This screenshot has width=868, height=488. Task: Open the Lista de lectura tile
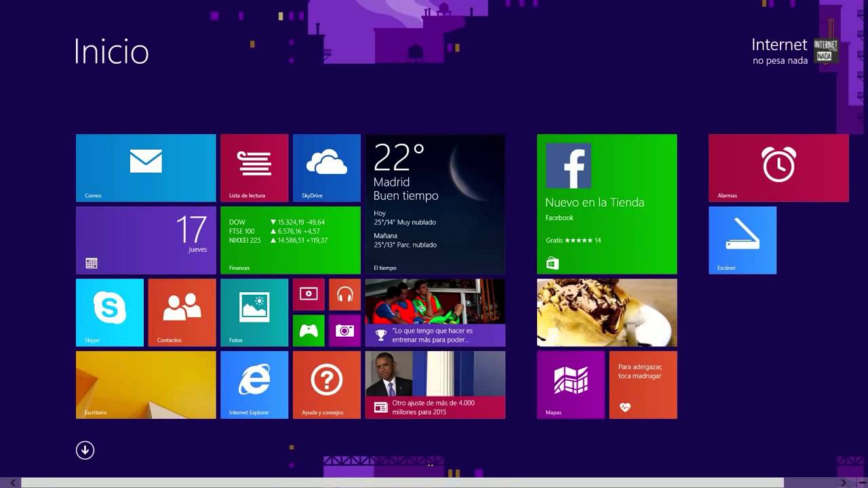tap(254, 168)
